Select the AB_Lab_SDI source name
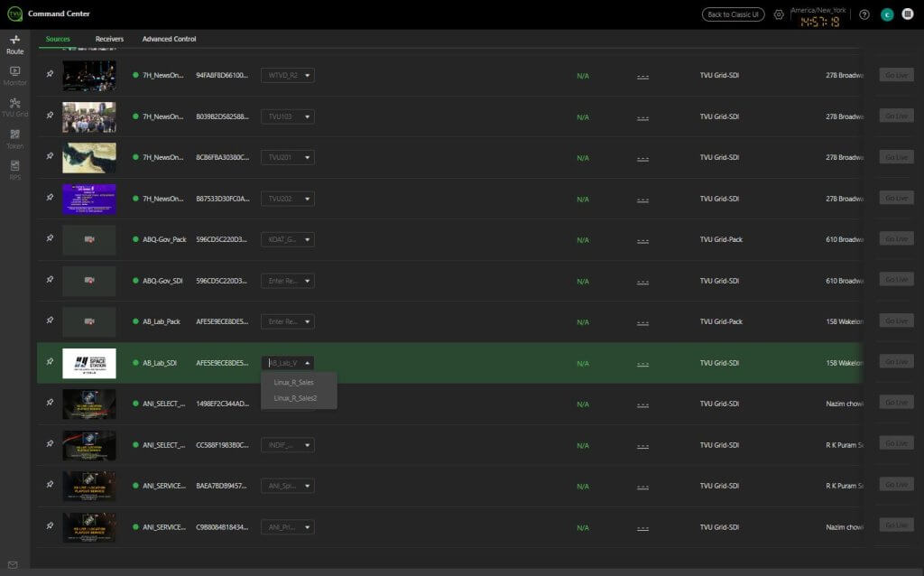 (x=160, y=363)
